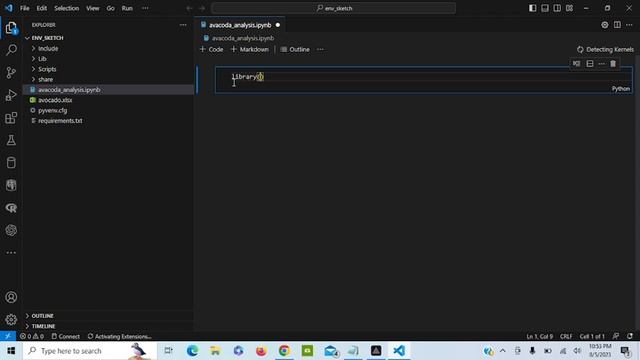Toggle the bottom panel layout icon

click(x=545, y=8)
